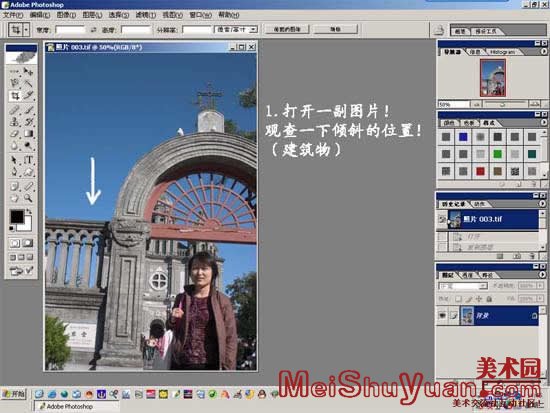550x413 pixels.
Task: Select the Hand tool
Action: point(14,198)
